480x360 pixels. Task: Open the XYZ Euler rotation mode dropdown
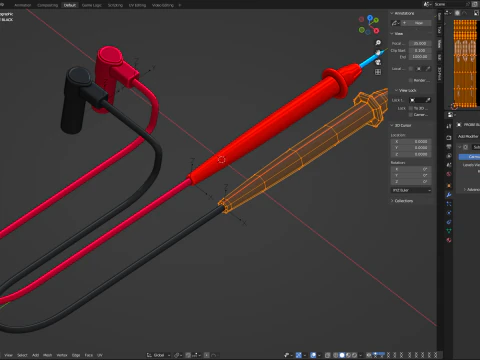point(411,190)
